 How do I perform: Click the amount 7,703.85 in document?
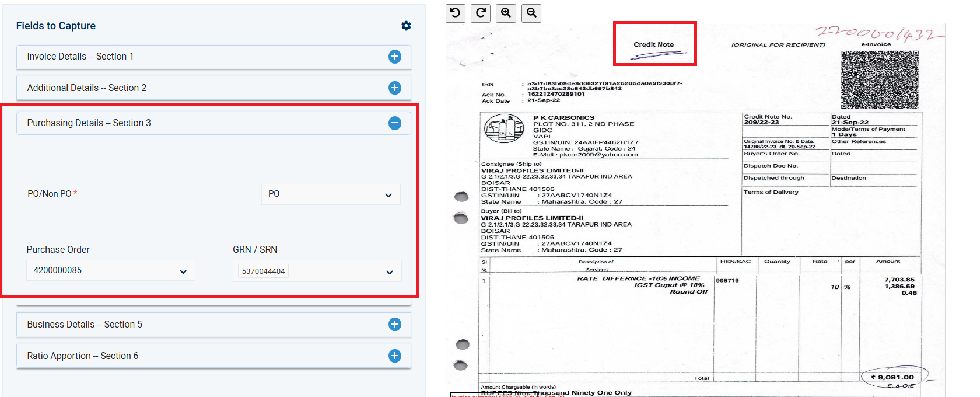tap(900, 280)
